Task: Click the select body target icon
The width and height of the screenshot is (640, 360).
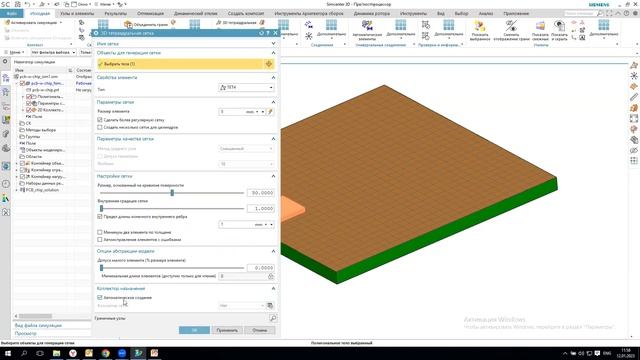Action: coord(269,64)
